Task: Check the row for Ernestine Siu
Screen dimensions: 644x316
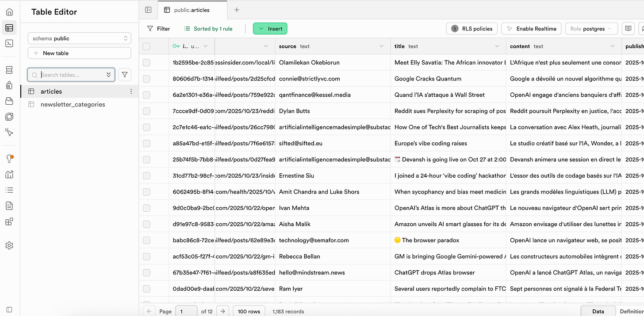Action: coord(146,175)
